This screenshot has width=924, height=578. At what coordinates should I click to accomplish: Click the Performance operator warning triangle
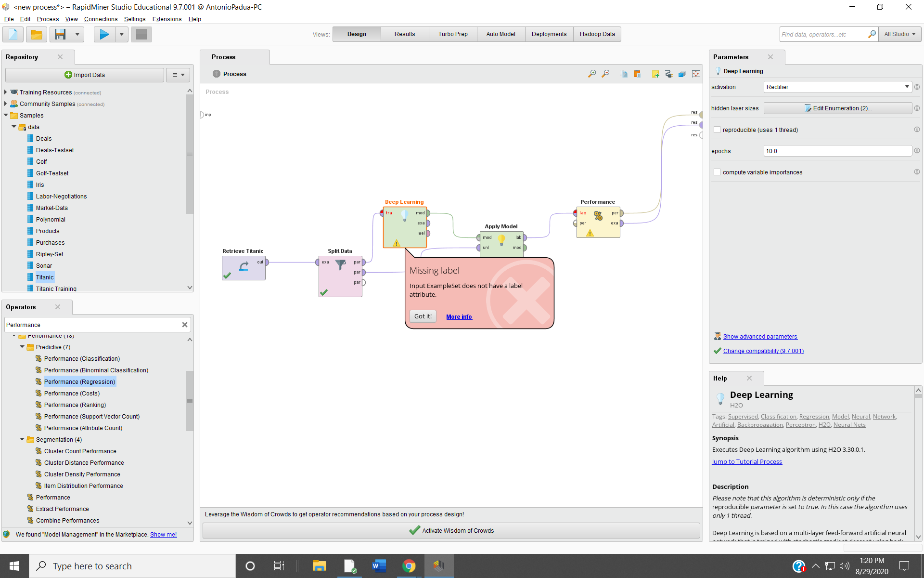coord(590,233)
